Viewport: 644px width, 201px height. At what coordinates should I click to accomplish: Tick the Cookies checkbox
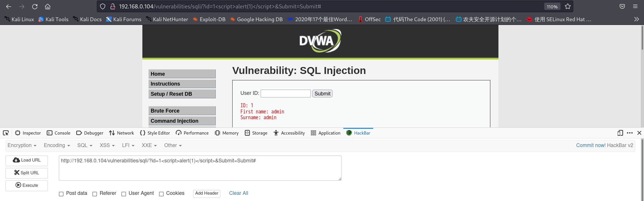coord(161,194)
